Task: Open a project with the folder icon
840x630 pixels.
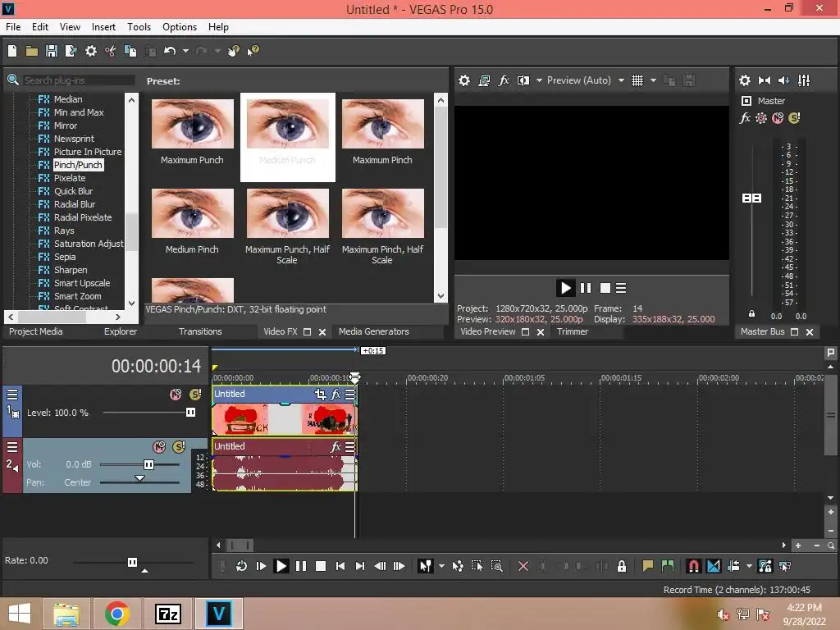Action: coord(32,51)
